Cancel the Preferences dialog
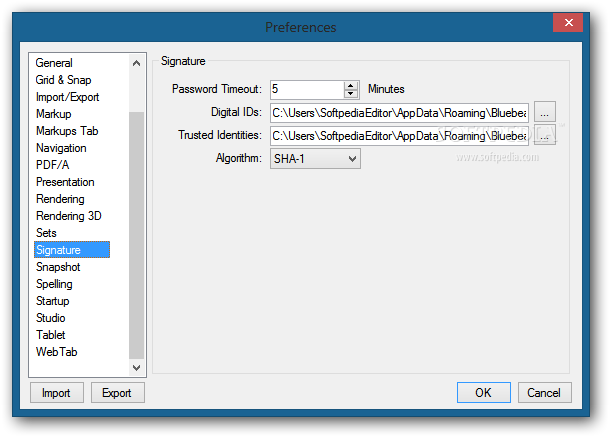 coord(545,393)
